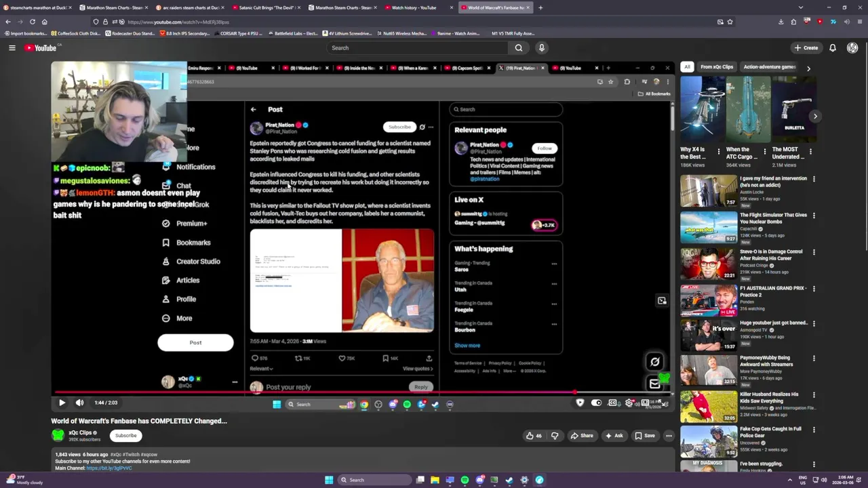Open the YouTube guide hamburger menu
Image resolution: width=868 pixels, height=488 pixels.
pyautogui.click(x=12, y=47)
